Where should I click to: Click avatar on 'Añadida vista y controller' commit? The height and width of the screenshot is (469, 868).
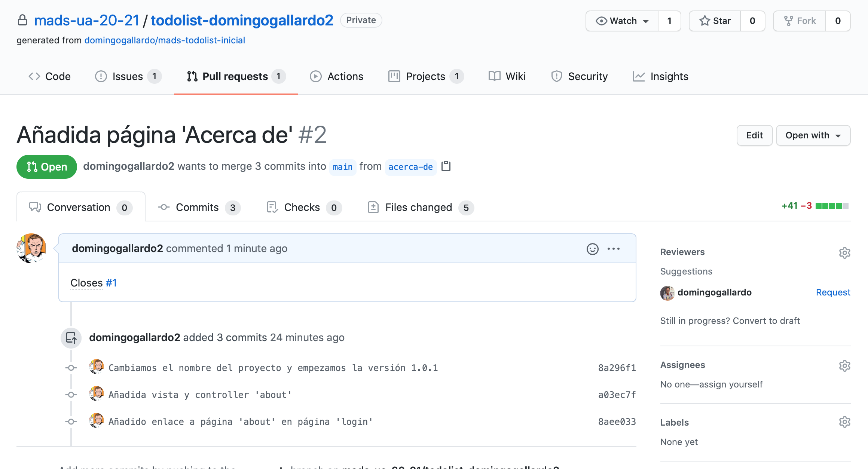point(97,393)
